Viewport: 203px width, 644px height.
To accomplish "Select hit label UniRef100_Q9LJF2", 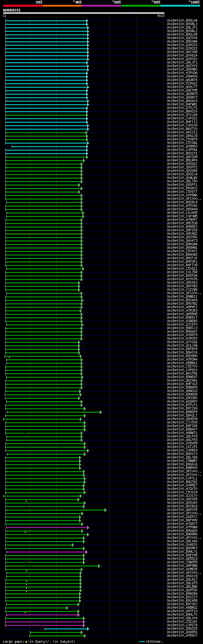I will (182, 28).
